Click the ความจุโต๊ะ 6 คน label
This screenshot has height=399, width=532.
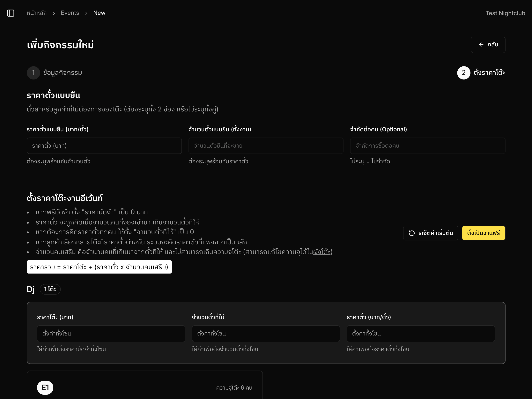[x=234, y=388]
